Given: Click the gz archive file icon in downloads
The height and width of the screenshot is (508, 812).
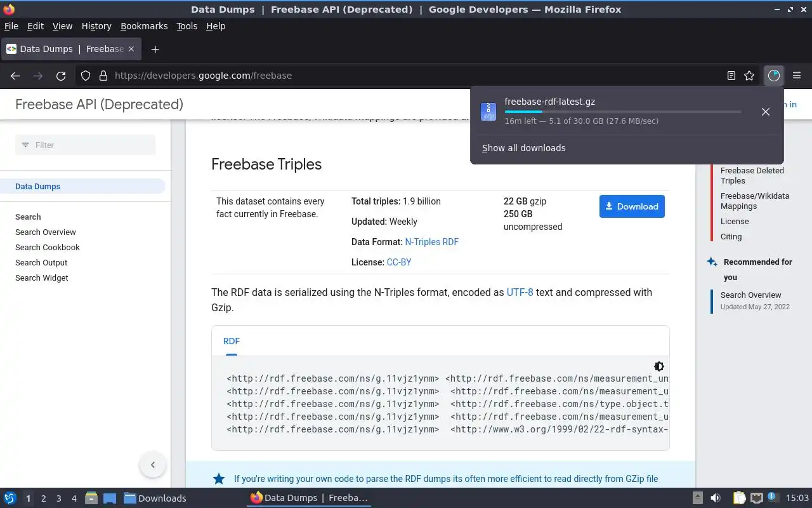Looking at the screenshot, I should pyautogui.click(x=488, y=112).
